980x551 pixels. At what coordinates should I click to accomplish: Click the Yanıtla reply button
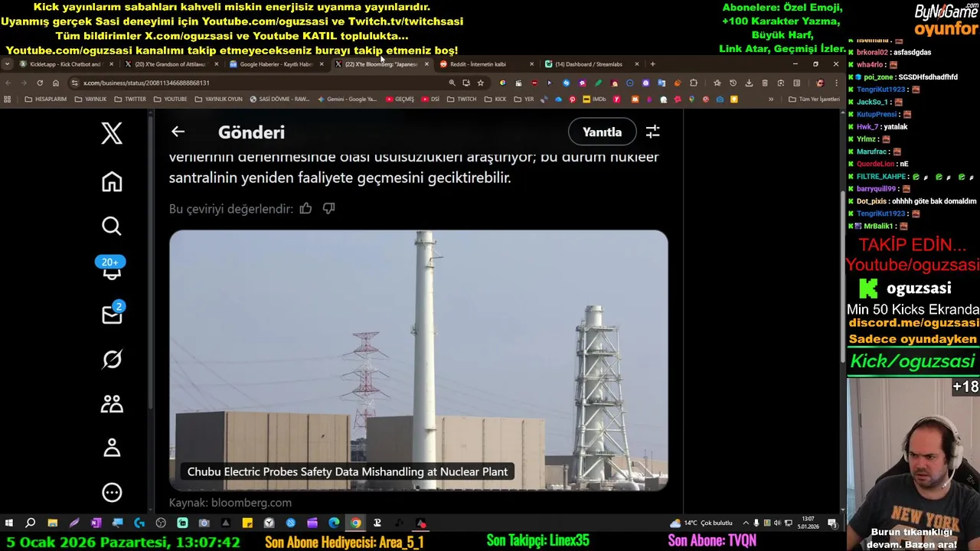602,132
